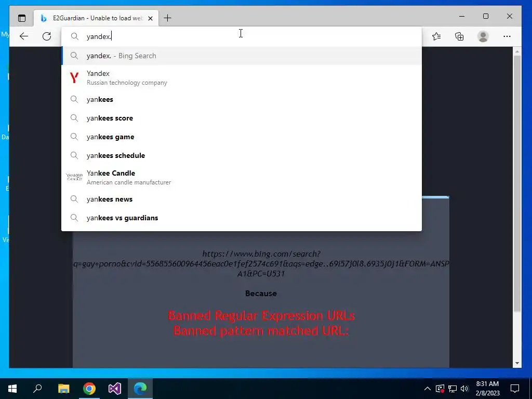The image size is (532, 399).
Task: Select Yankee Candle American candle manufacturer
Action: (242, 178)
